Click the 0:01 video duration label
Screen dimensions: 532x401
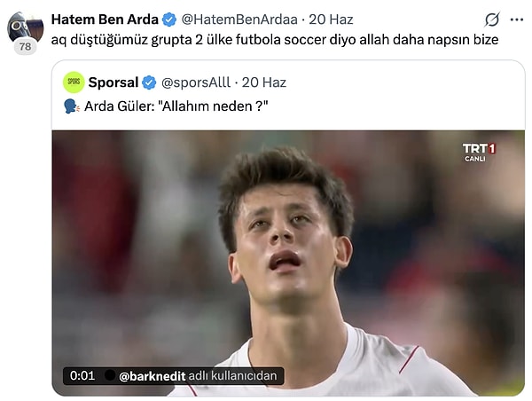82,375
